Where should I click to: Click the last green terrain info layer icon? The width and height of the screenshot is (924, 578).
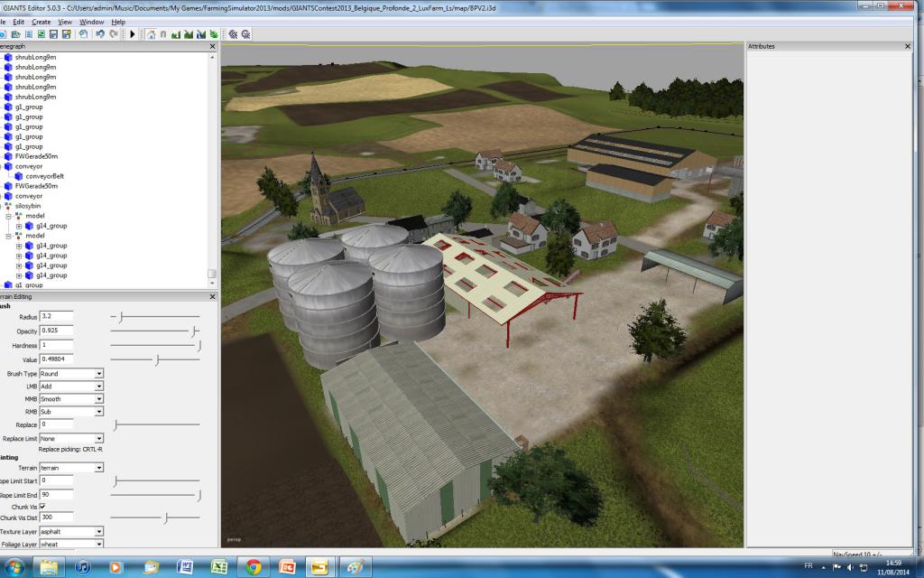(x=213, y=34)
